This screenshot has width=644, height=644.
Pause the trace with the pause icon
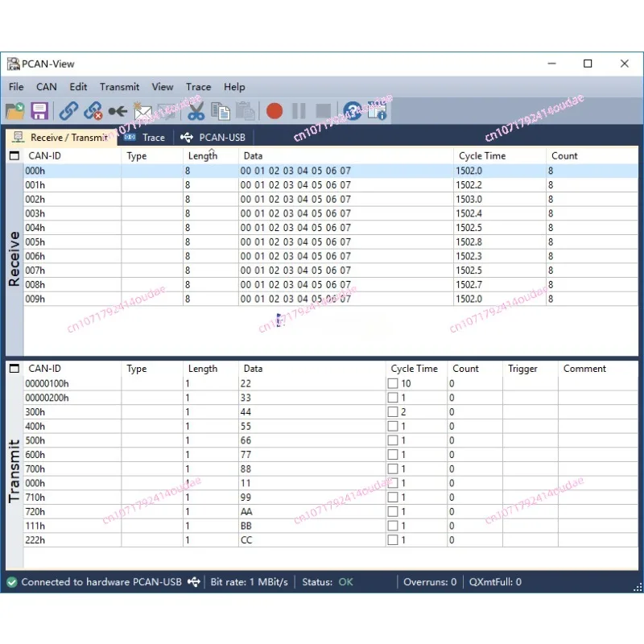pyautogui.click(x=299, y=111)
